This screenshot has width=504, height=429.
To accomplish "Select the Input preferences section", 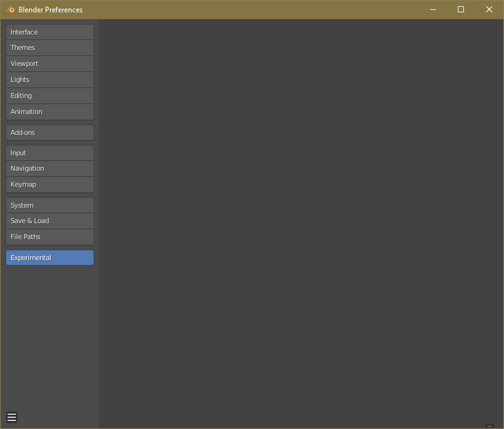I will point(49,152).
